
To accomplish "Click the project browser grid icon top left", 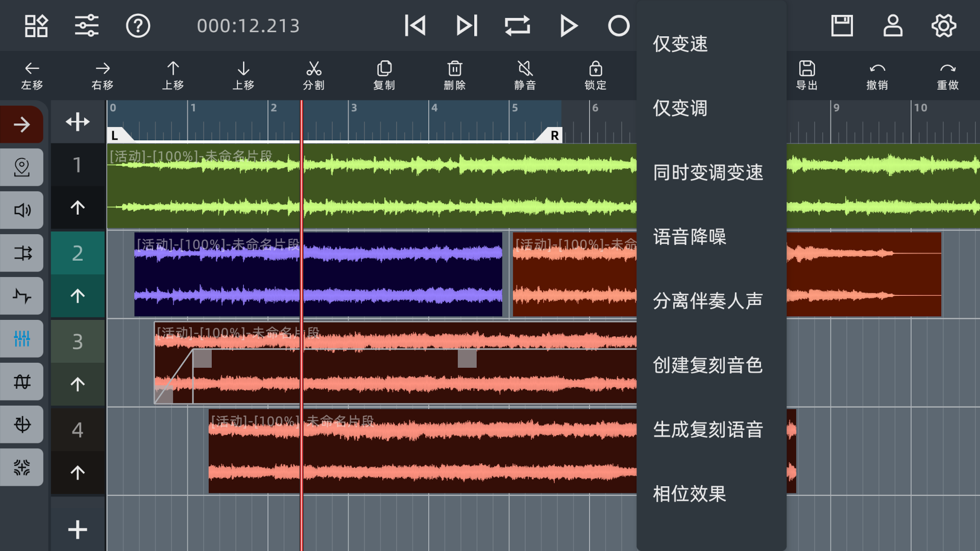I will (x=35, y=26).
